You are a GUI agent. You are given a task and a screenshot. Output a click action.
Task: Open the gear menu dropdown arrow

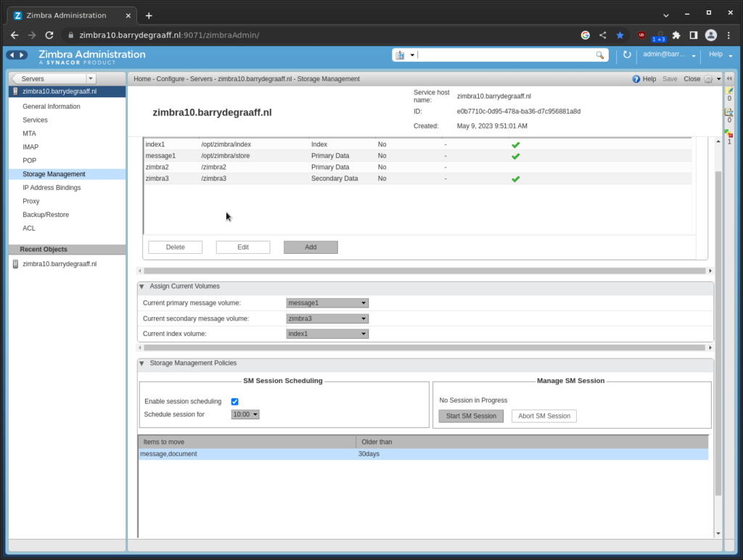[719, 79]
